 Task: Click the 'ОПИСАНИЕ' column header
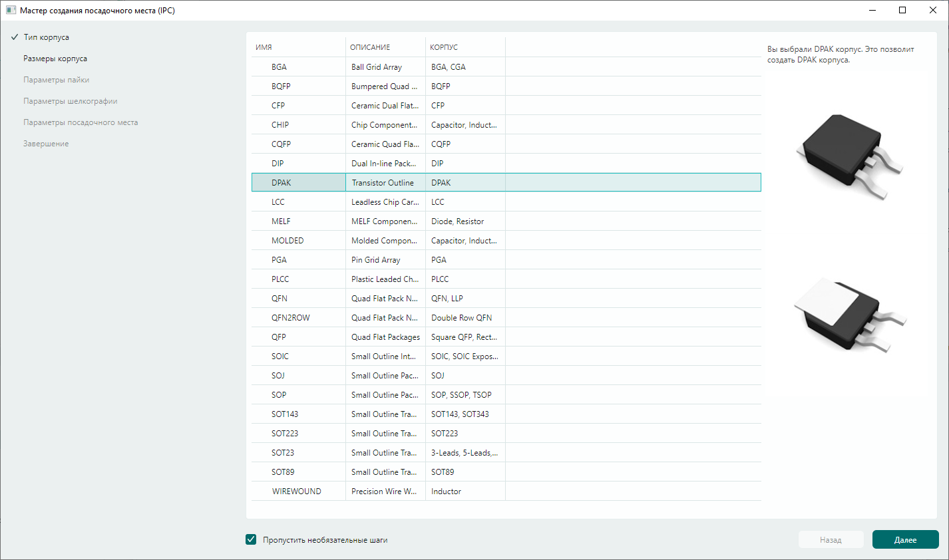370,47
